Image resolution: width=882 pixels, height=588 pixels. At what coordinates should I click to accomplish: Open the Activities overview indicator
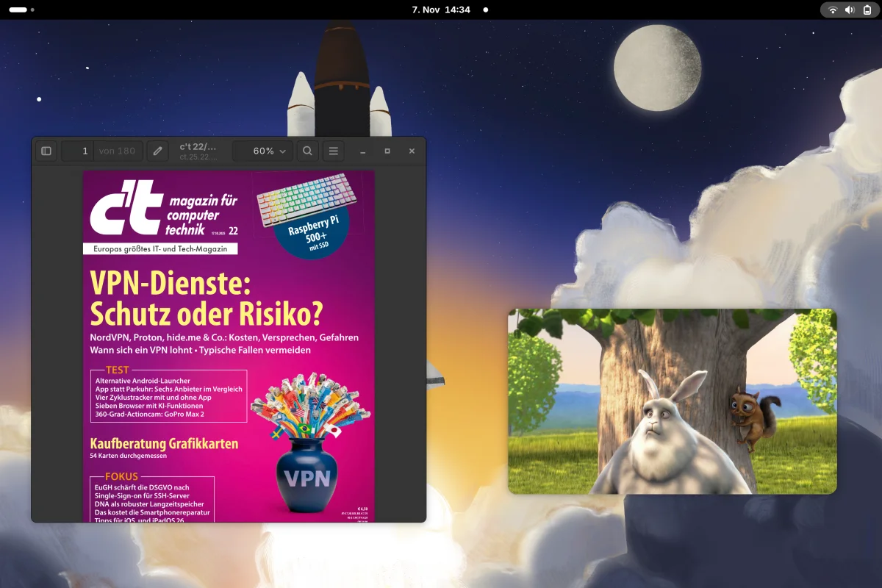click(22, 10)
